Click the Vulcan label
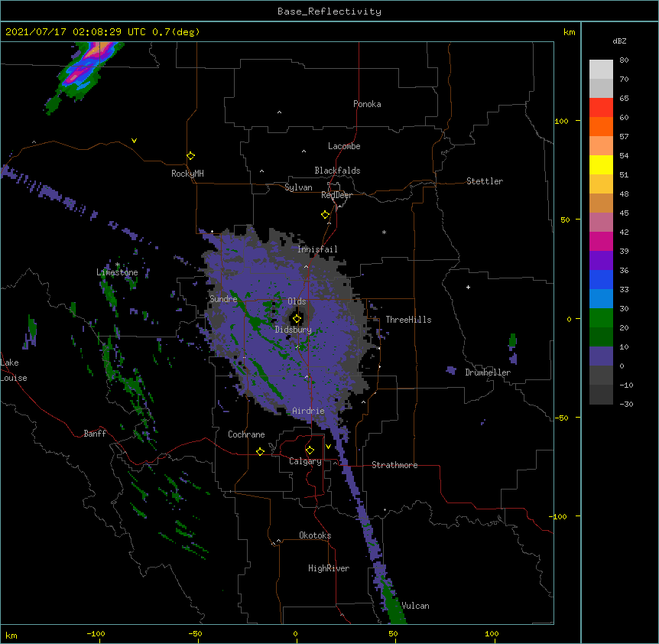This screenshot has width=659, height=644. (x=415, y=606)
